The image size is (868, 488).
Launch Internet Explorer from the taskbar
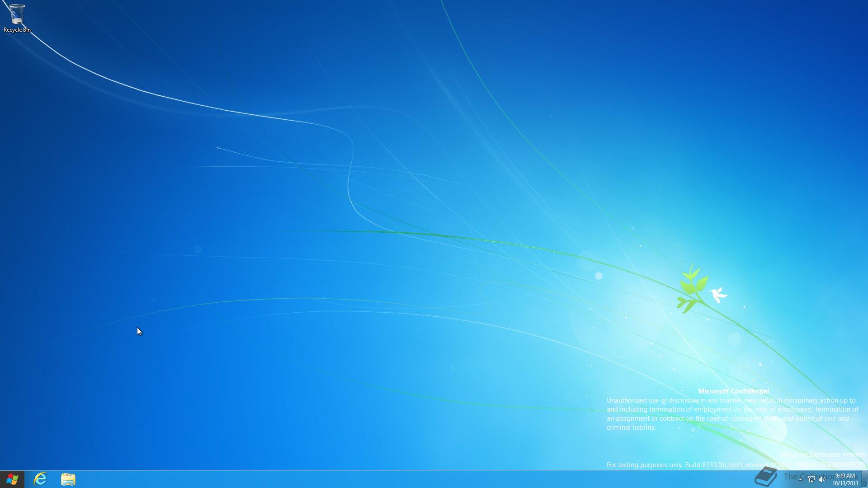(40, 479)
